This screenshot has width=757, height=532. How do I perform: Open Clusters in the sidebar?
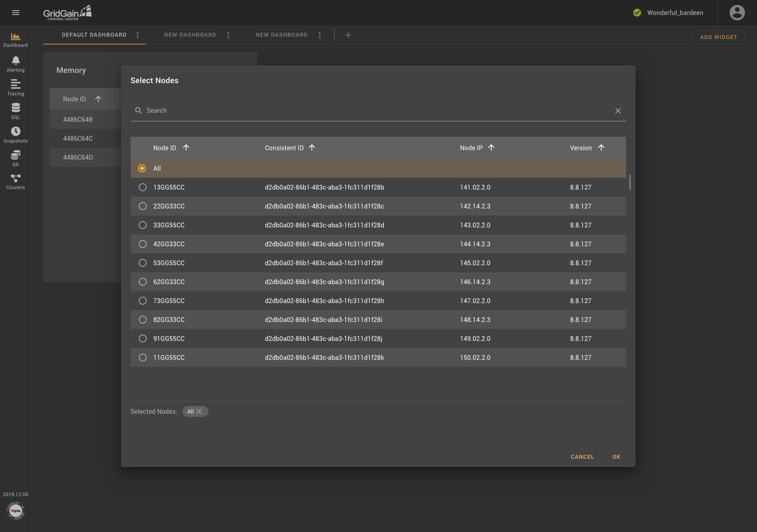[x=16, y=182]
